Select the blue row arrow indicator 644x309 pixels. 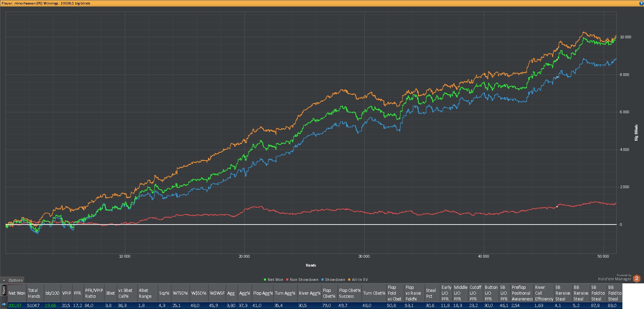4,305
